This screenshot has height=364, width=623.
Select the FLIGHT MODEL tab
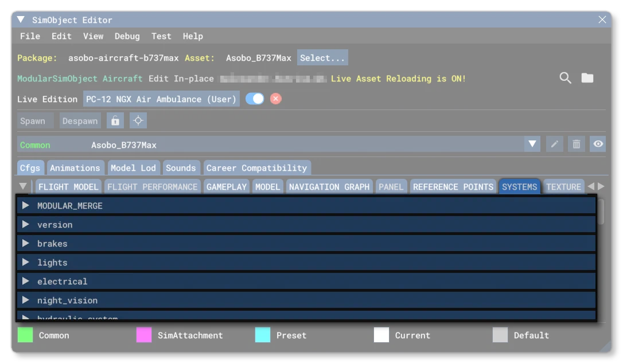[68, 187]
